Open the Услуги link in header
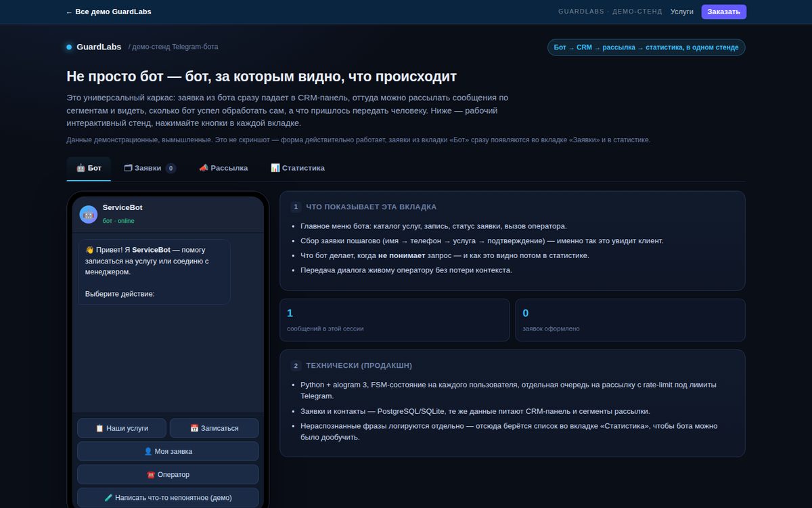This screenshot has height=508, width=812. click(x=682, y=12)
